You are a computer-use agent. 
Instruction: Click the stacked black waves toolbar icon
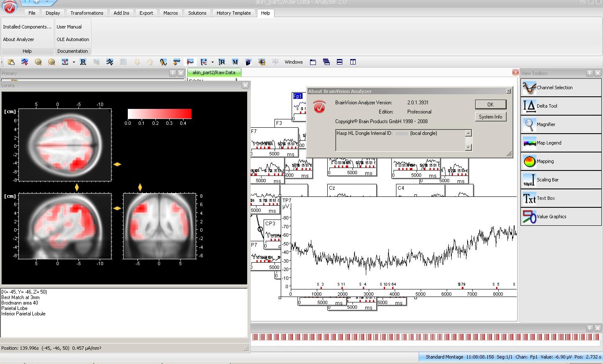pyautogui.click(x=110, y=62)
